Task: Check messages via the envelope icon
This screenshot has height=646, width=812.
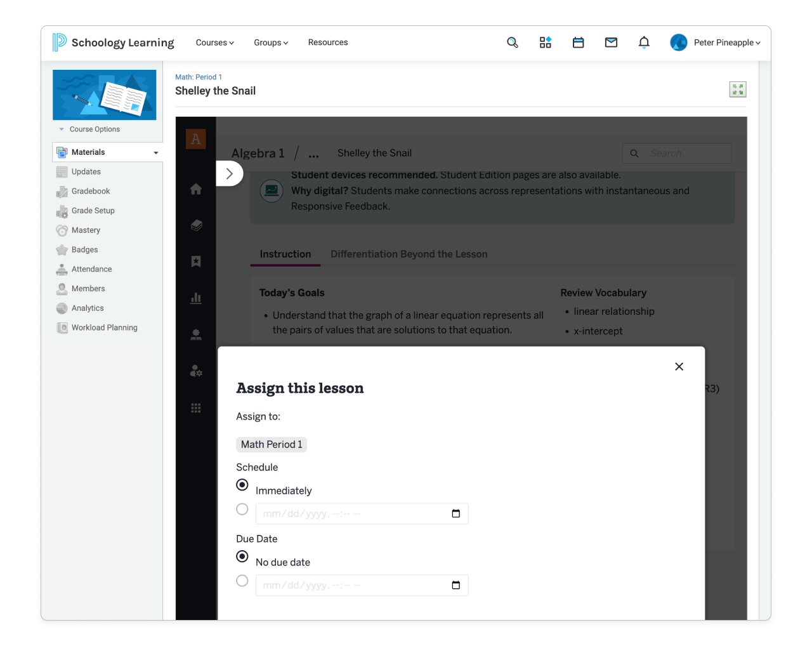Action: pos(611,42)
